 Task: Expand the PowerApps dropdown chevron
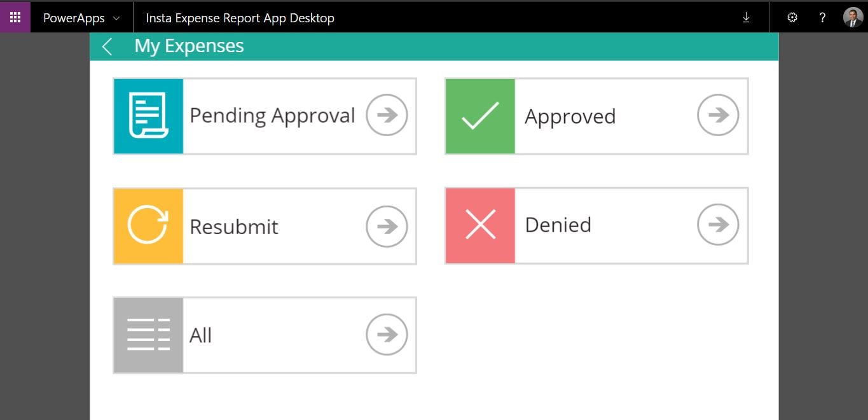116,18
